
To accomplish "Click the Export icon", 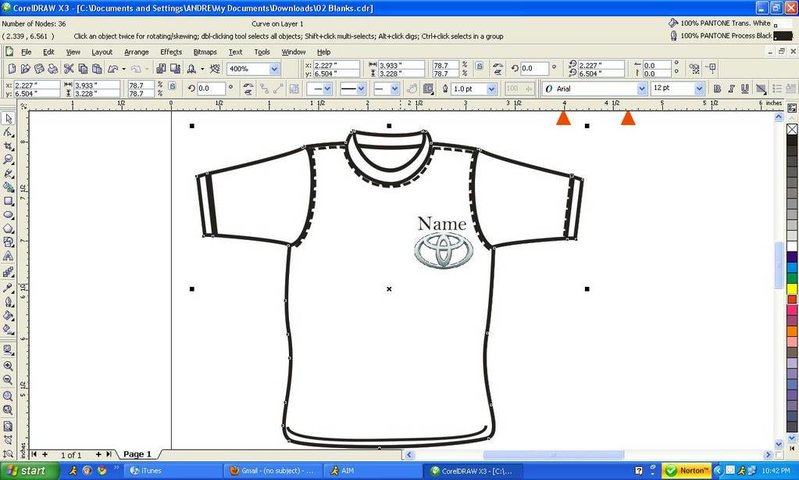I will 175,68.
